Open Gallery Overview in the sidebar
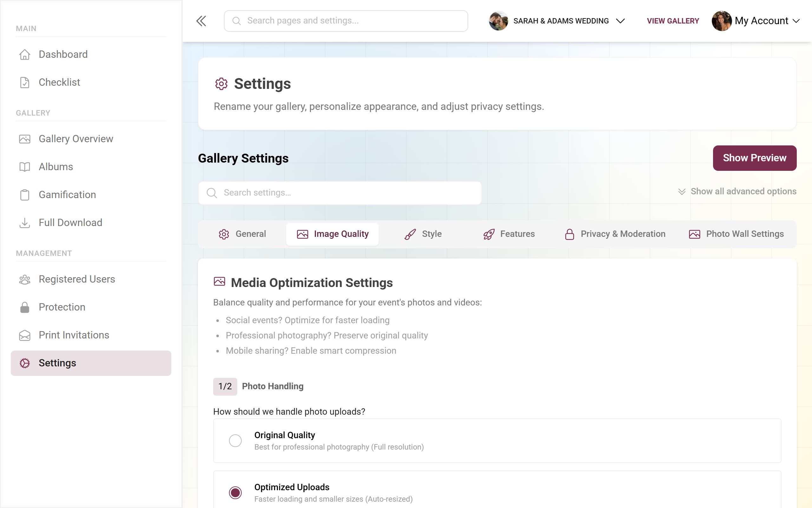Viewport: 812px width, 508px height. 91,139
